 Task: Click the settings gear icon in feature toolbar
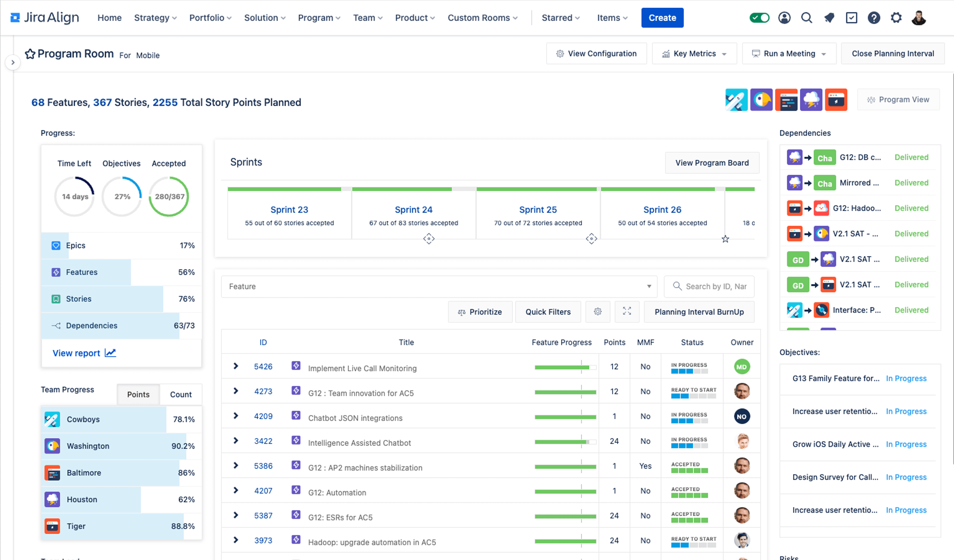coord(598,311)
